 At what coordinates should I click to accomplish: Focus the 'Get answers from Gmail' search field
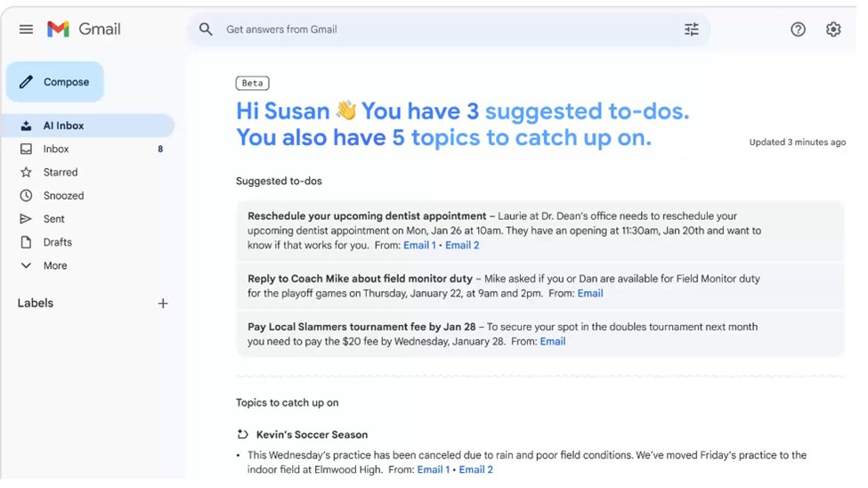click(x=449, y=29)
